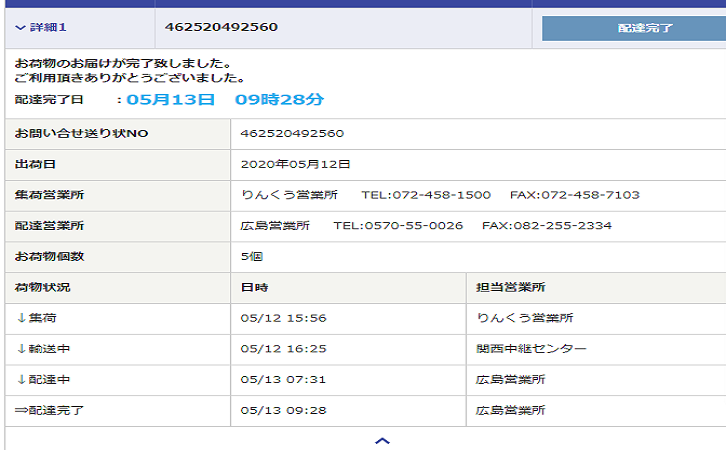Click the 広島営業所 fax number 082-255-2334
Viewport: 726px width, 450px height.
tap(546, 226)
